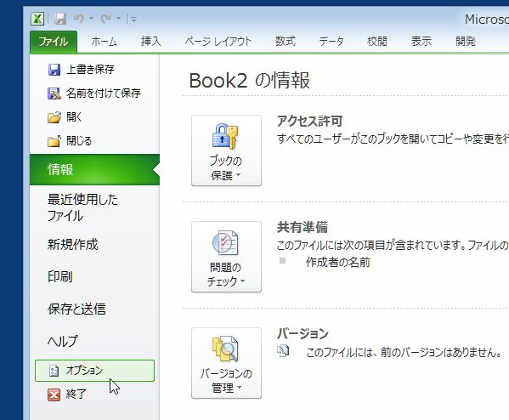Expand the Customize Quick Access Toolbar arrow
The image size is (509, 420).
(x=133, y=19)
